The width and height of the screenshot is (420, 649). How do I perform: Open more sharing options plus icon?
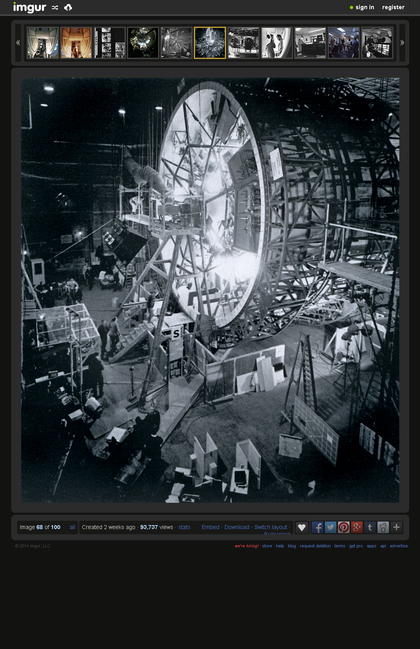(396, 527)
